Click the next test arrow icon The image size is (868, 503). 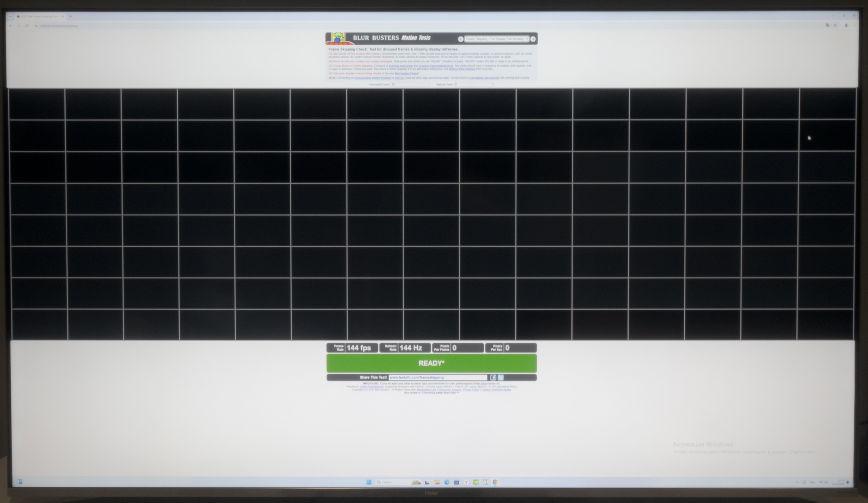533,39
